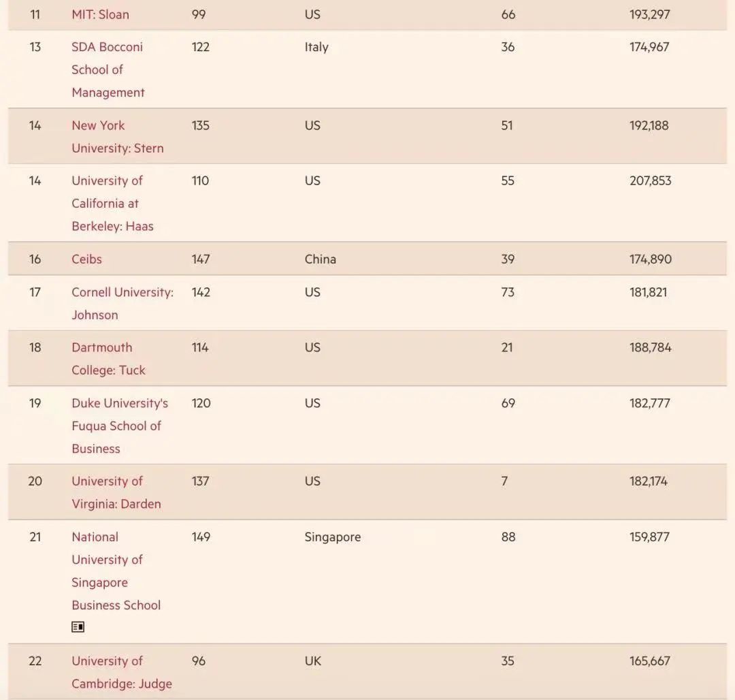Click the 193,297 salary for MIT

(649, 14)
